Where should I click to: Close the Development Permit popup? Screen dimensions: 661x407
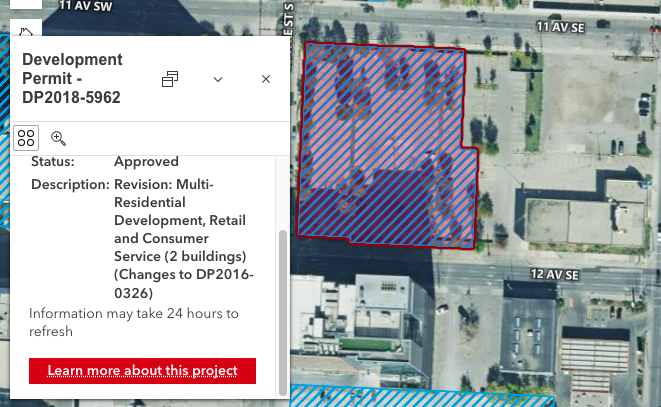[x=266, y=79]
